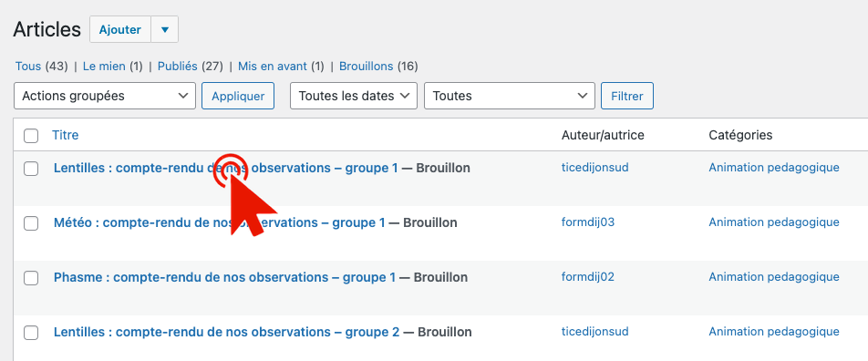Toggle the select-all checkbox beside Titre
868x361 pixels.
tap(31, 136)
